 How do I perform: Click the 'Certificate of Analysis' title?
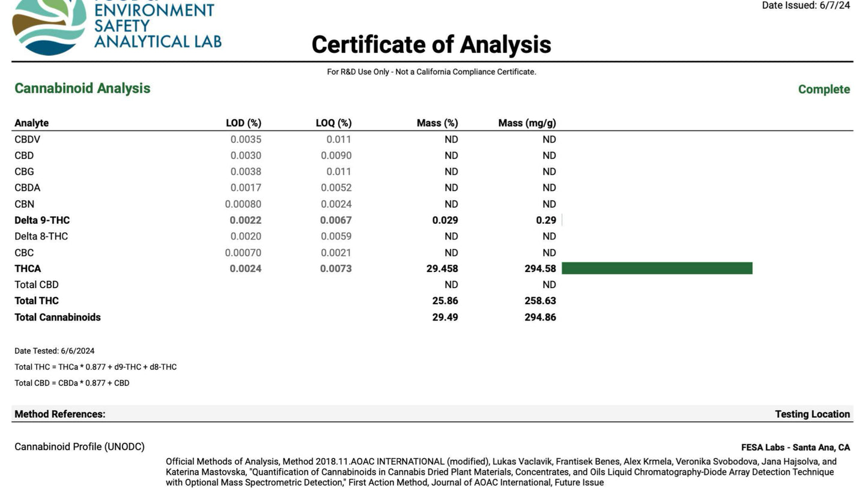point(431,44)
